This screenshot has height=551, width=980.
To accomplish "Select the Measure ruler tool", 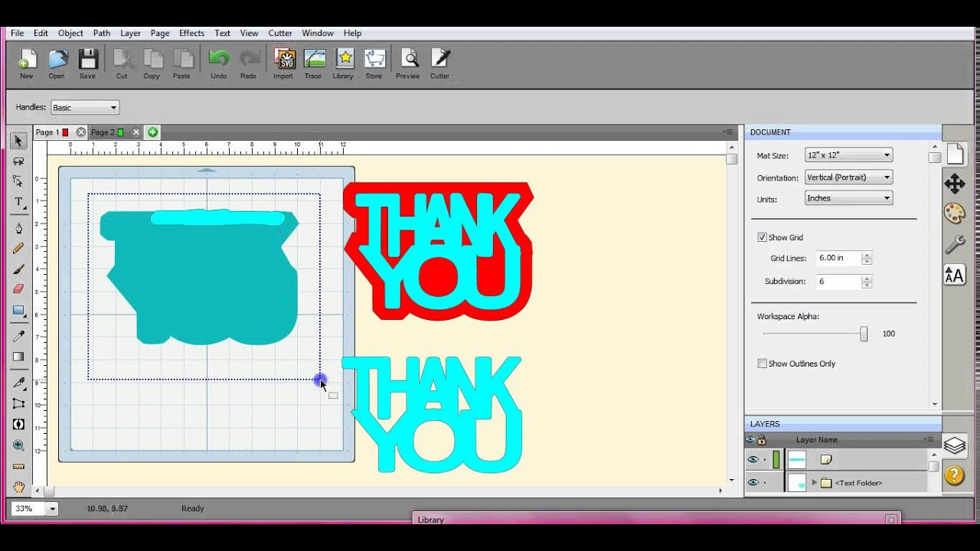I will click(x=19, y=466).
